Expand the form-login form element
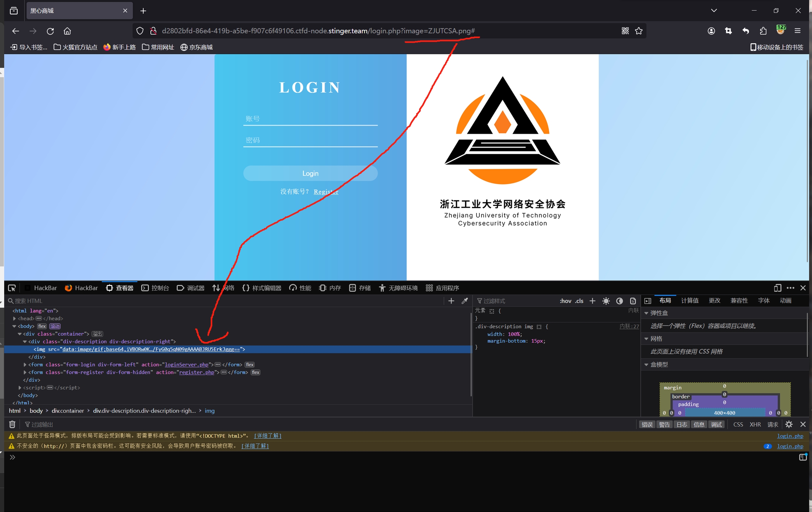Image resolution: width=812 pixels, height=512 pixels. (25, 365)
